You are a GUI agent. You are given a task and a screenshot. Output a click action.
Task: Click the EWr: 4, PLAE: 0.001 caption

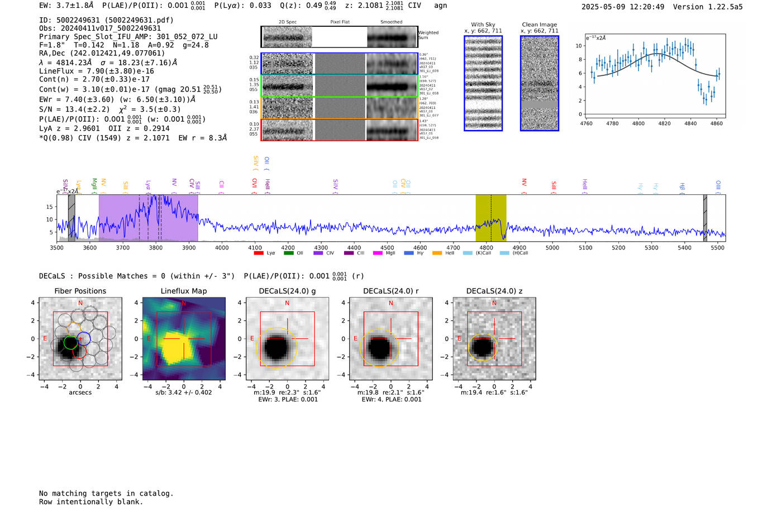[391, 400]
